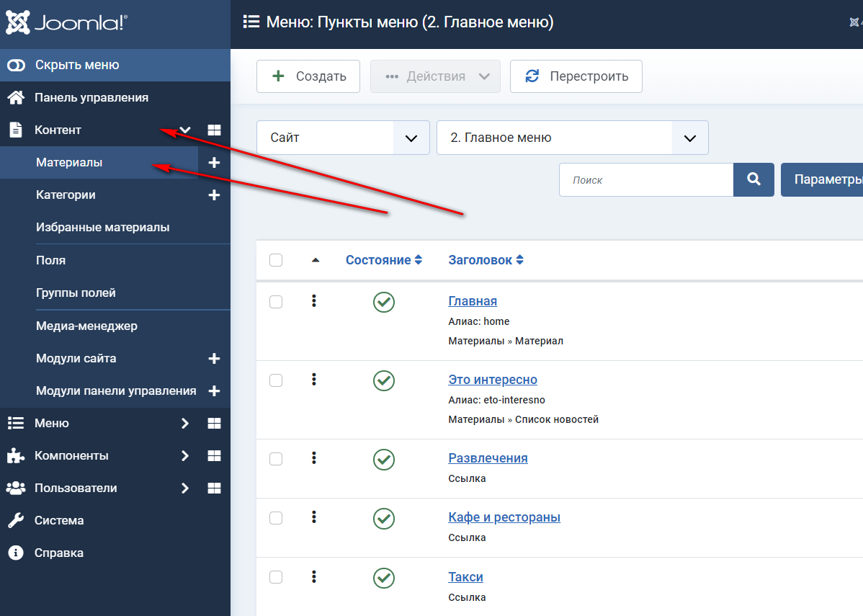Viewport: 863px width, 616px height.
Task: Open dashboard grid icon beside Меню
Action: (x=214, y=424)
